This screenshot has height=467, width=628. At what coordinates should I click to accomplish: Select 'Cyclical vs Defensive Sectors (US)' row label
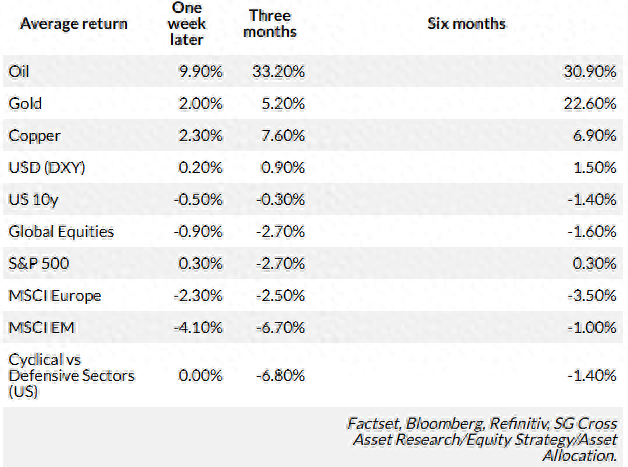tap(70, 374)
